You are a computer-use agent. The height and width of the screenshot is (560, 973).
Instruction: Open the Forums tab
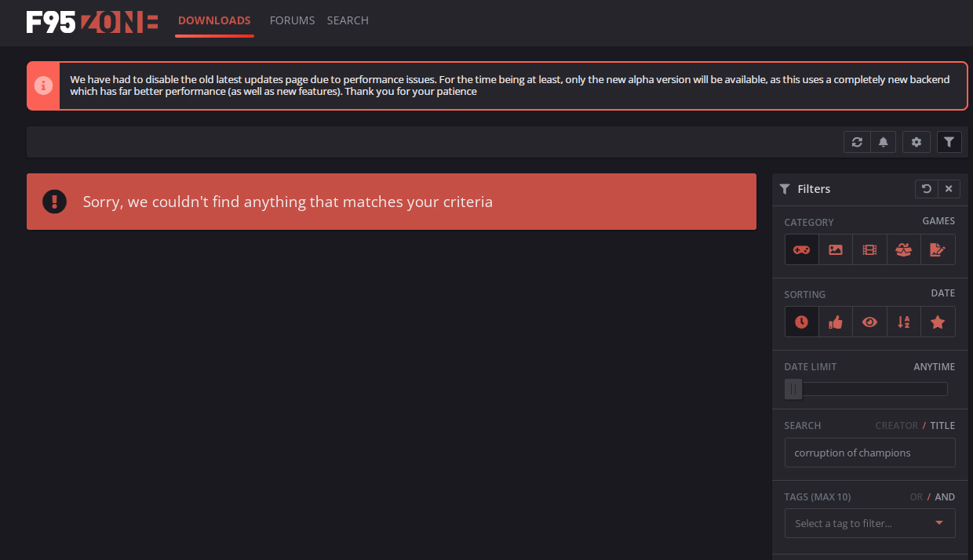(292, 20)
